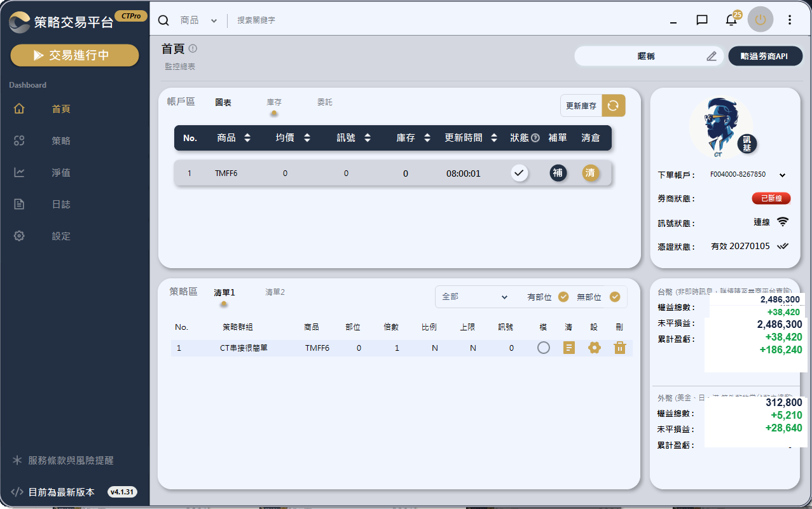Viewport: 812px width, 509px height.
Task: Open 設定 in sidebar menu
Action: 61,236
